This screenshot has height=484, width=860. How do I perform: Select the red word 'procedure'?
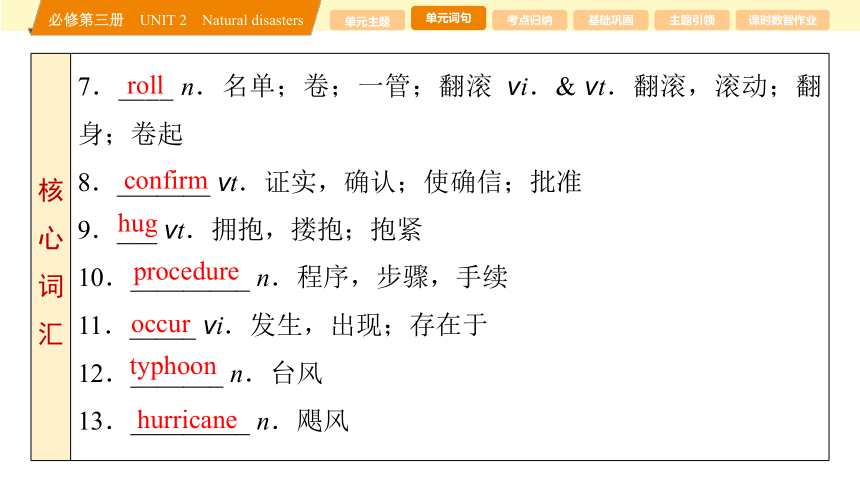(x=186, y=273)
